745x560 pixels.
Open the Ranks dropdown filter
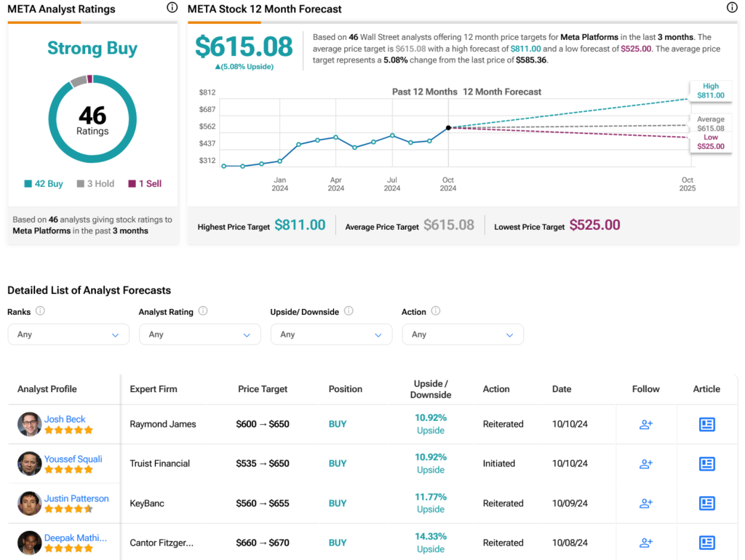click(x=68, y=335)
